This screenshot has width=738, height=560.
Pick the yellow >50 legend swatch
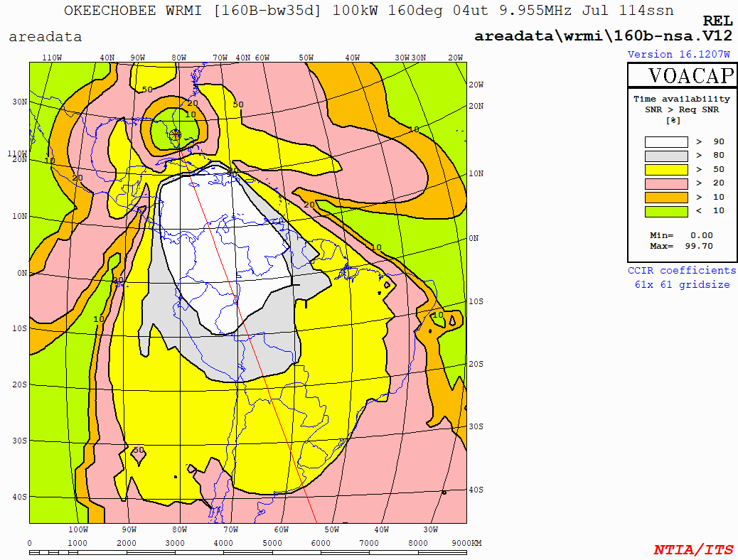[666, 170]
